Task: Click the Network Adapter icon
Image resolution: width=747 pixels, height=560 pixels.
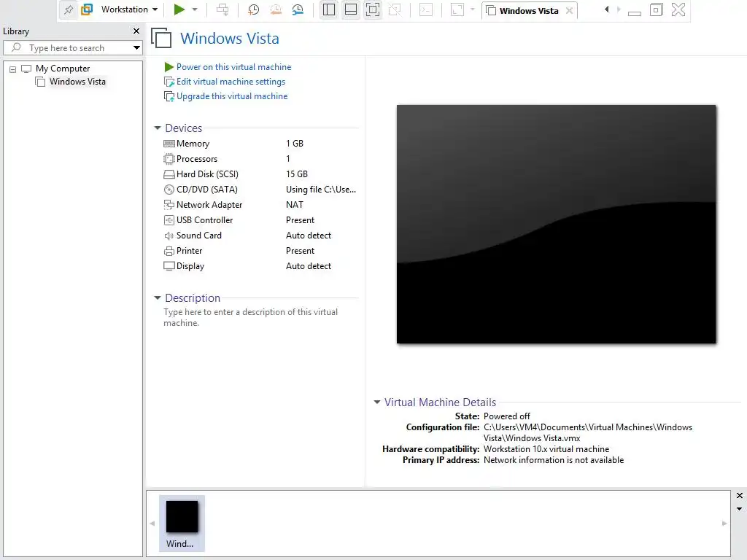Action: pos(169,205)
